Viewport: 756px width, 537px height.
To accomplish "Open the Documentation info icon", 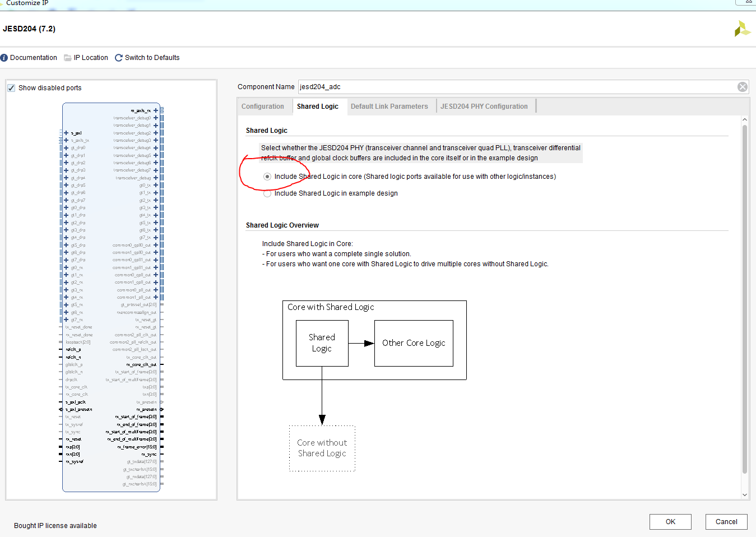I will [x=4, y=58].
